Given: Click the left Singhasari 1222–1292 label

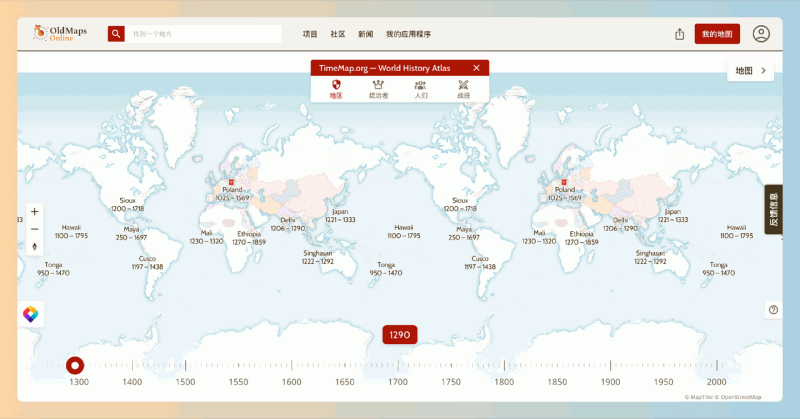Looking at the screenshot, I should pos(317,257).
